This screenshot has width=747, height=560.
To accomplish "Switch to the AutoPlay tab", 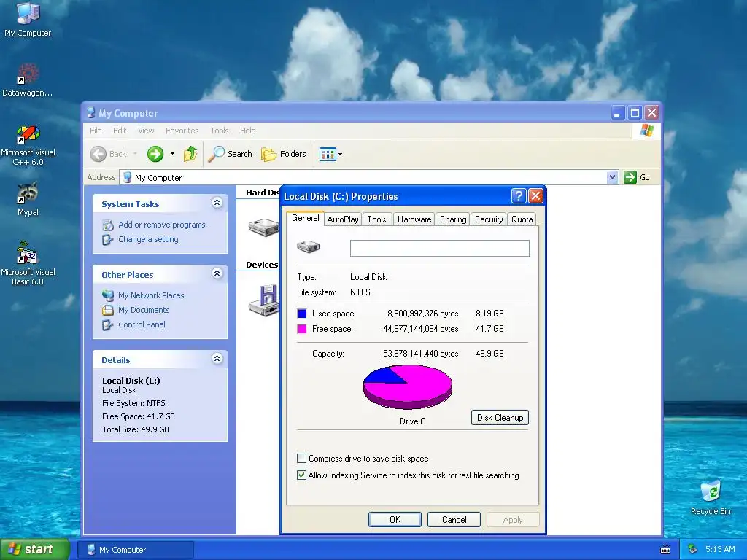I will (x=343, y=219).
